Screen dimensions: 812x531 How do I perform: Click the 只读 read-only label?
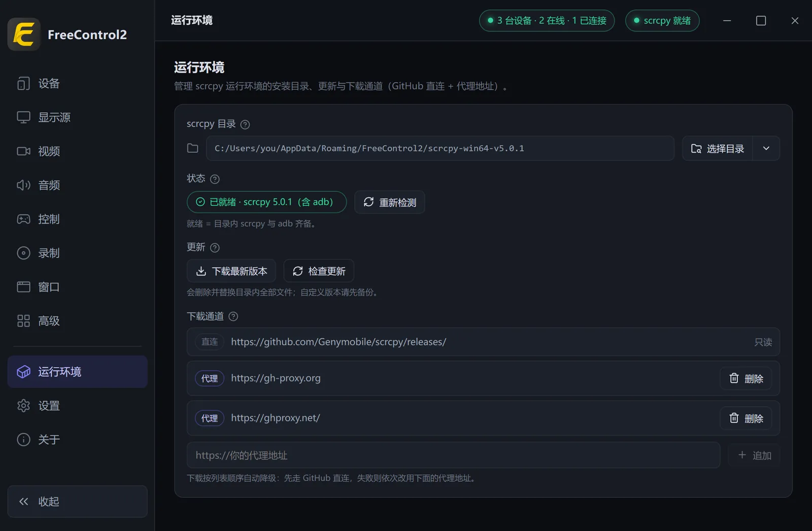tap(763, 342)
